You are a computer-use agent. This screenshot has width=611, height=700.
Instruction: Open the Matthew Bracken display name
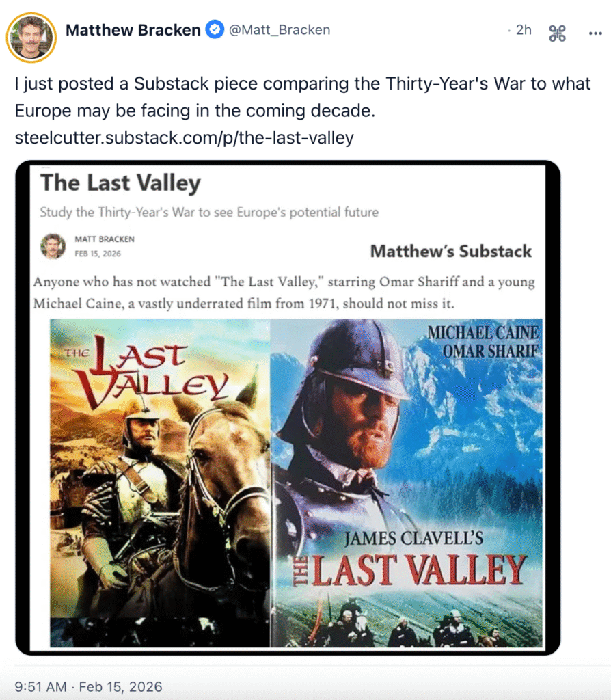pos(133,30)
